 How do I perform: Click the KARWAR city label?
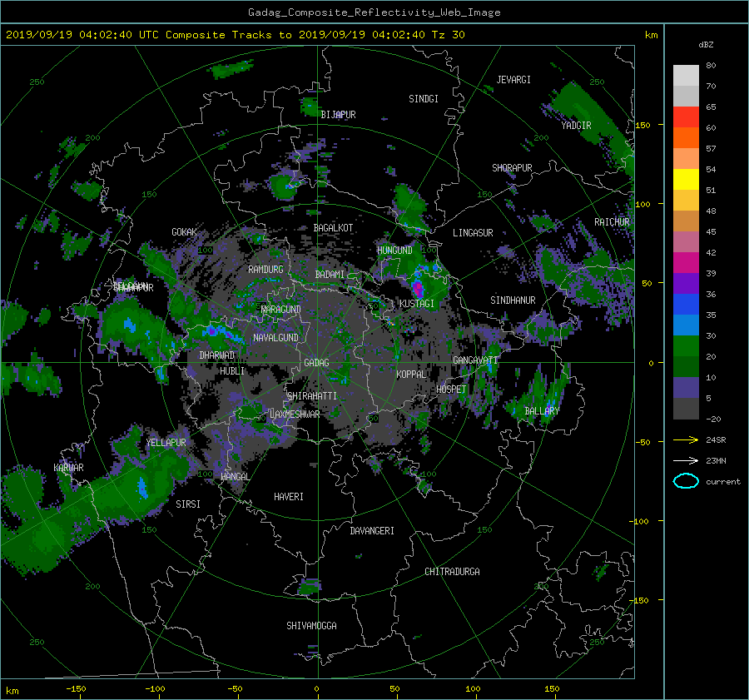(x=68, y=468)
